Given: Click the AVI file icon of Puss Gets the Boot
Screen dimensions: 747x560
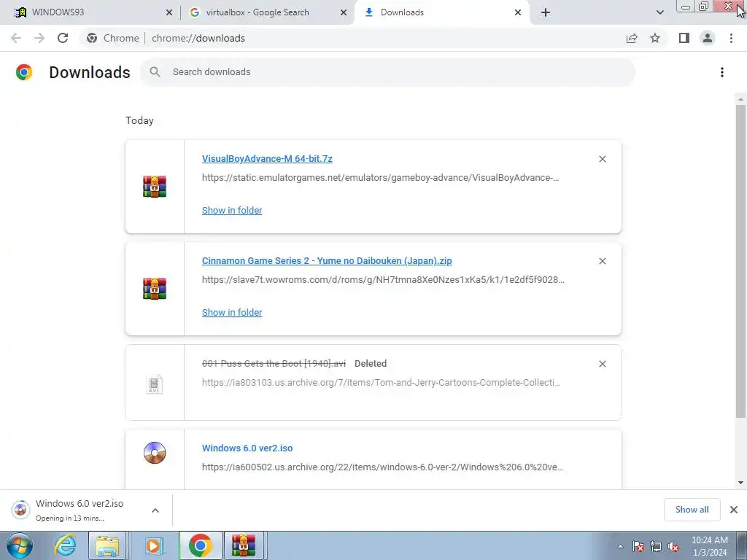Looking at the screenshot, I should [x=154, y=384].
